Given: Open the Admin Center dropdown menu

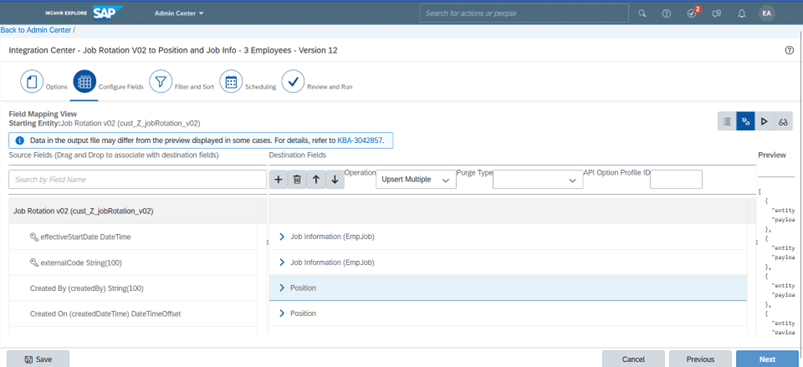Looking at the screenshot, I should pos(179,13).
